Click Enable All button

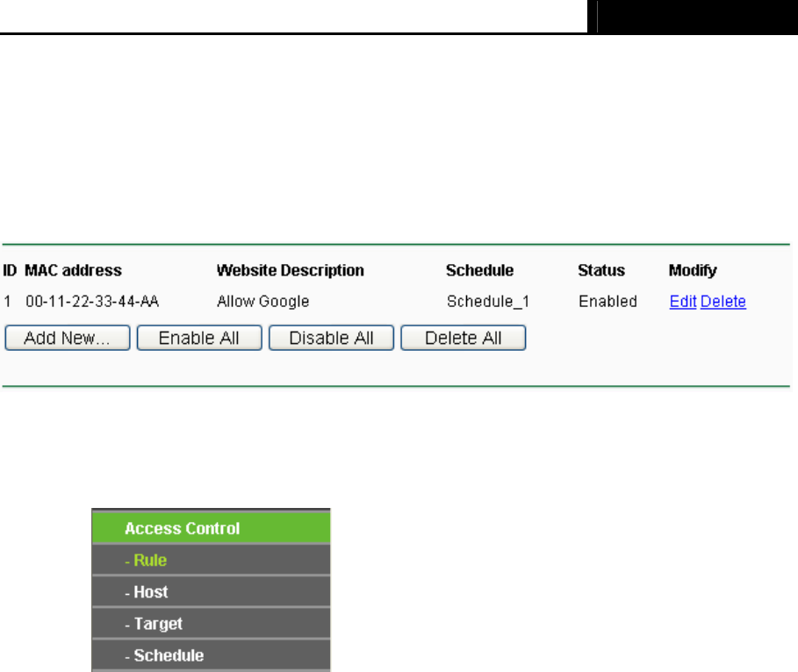[199, 338]
